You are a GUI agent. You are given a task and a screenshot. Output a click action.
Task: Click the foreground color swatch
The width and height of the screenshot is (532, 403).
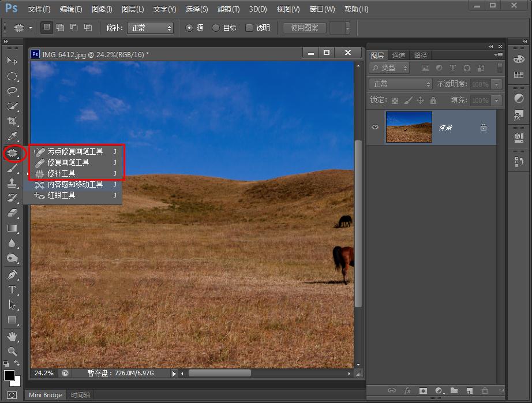point(9,376)
